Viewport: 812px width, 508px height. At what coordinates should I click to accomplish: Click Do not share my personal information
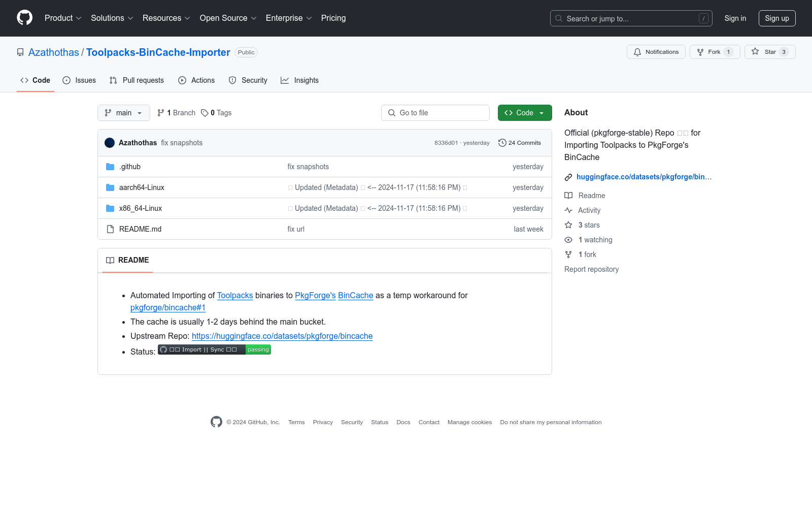[551, 422]
